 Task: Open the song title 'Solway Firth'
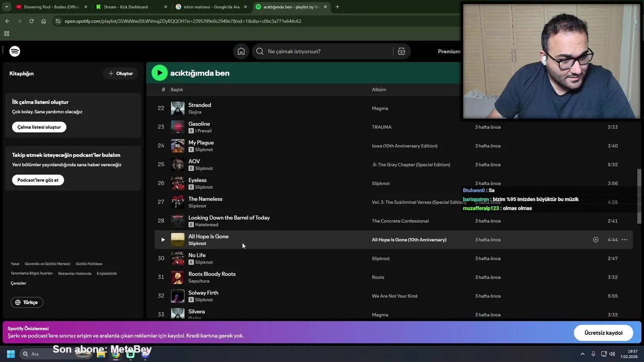pos(203,293)
